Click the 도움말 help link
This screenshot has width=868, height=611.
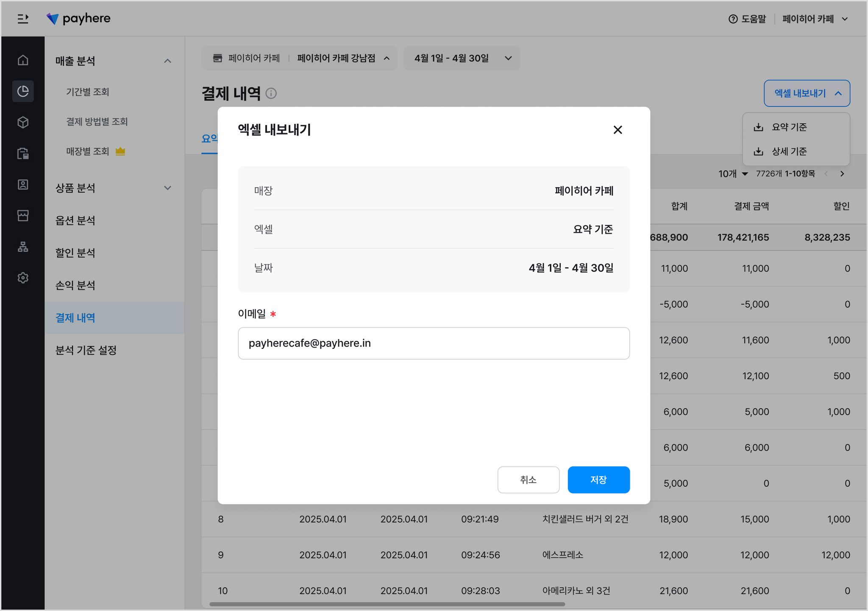click(x=747, y=19)
